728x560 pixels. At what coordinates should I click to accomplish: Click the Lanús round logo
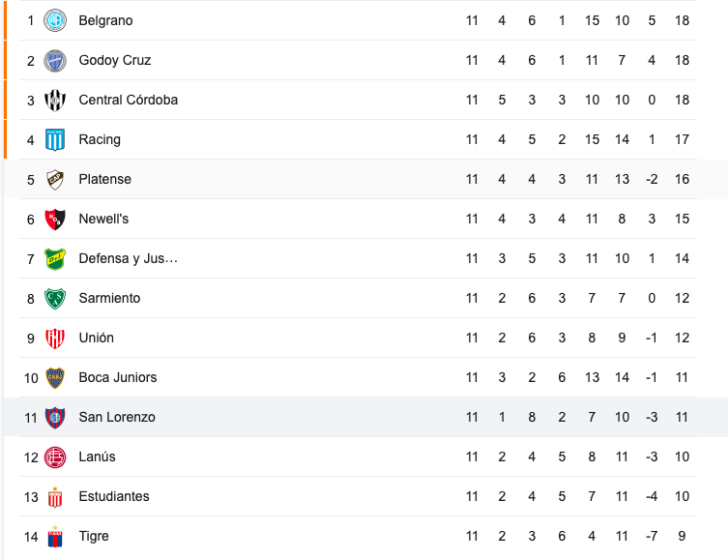[55, 457]
